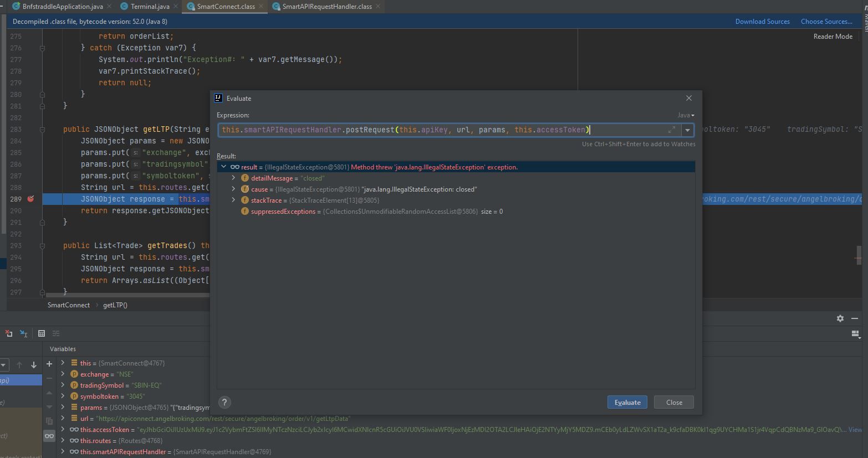Click the SmartConnect breadcrumb
868x458 pixels.
click(x=69, y=305)
